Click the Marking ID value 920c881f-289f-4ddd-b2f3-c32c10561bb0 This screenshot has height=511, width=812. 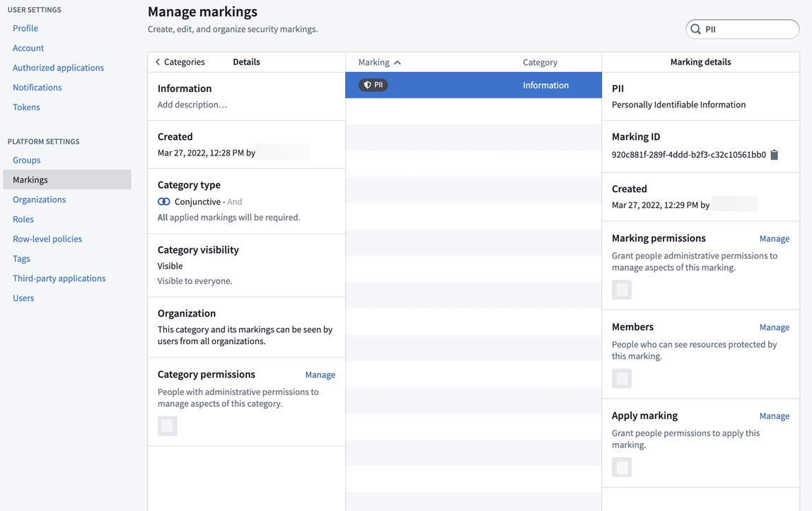click(x=689, y=155)
